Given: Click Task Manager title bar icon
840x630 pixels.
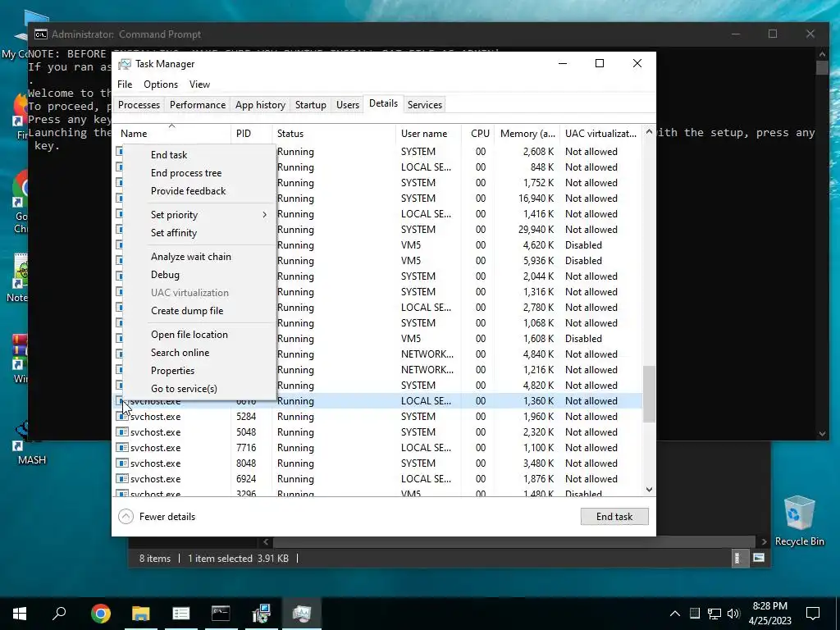Looking at the screenshot, I should tap(125, 64).
